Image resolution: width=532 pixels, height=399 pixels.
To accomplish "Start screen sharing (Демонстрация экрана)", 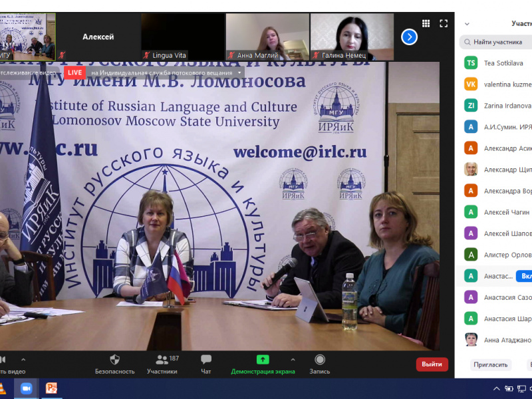I will point(263,364).
